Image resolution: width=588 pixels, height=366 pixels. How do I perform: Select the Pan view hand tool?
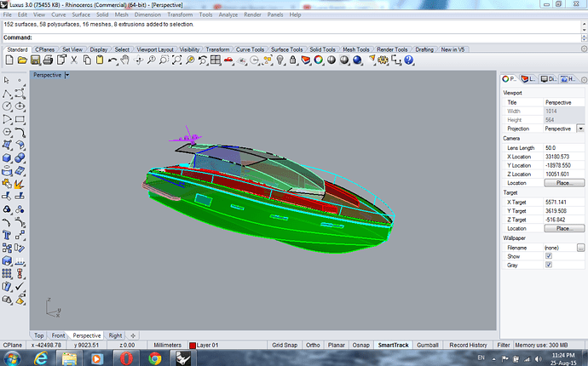click(124, 60)
